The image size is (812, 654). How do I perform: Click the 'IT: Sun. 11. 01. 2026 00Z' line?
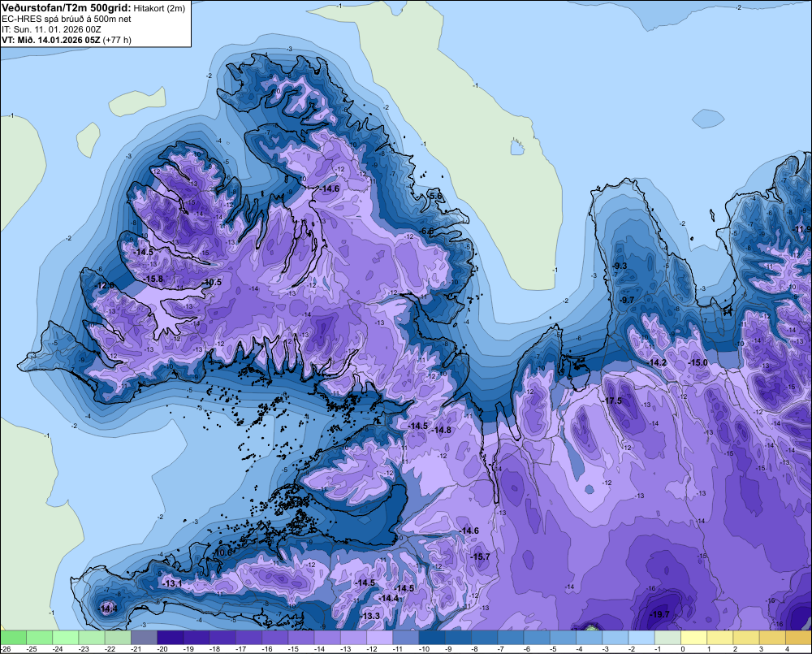51,29
